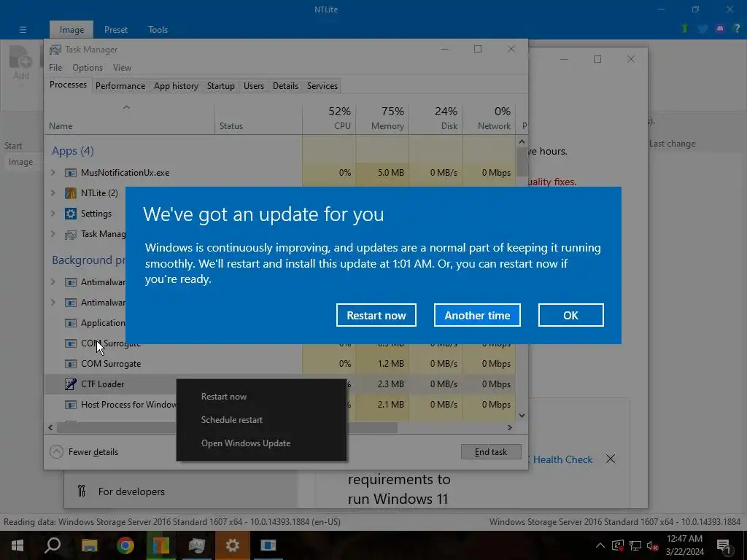This screenshot has width=747, height=560.
Task: Click the Status column header
Action: [258, 118]
